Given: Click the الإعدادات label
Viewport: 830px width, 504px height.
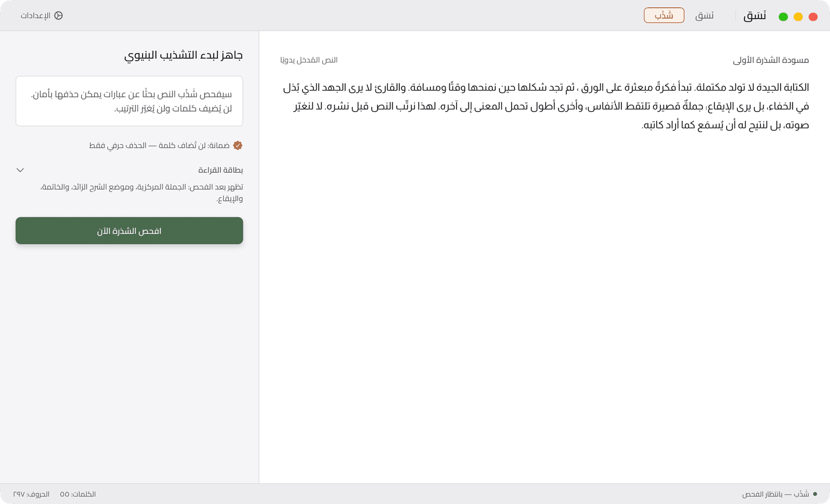Looking at the screenshot, I should pos(35,16).
